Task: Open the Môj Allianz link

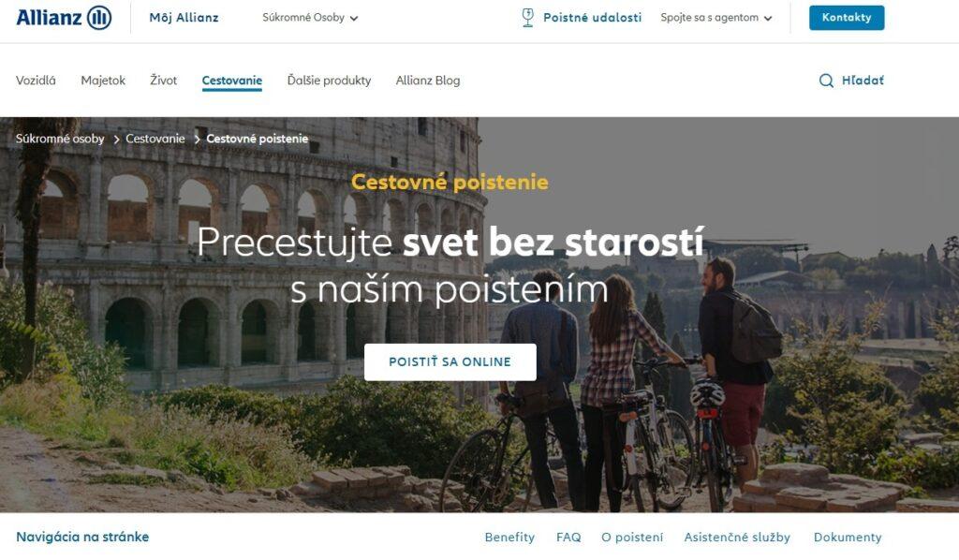Action: 184,18
